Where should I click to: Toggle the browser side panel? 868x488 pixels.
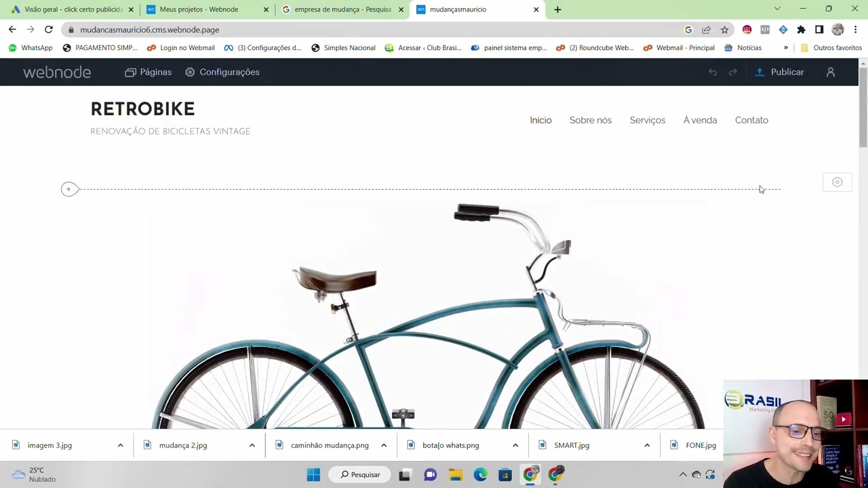tap(819, 30)
